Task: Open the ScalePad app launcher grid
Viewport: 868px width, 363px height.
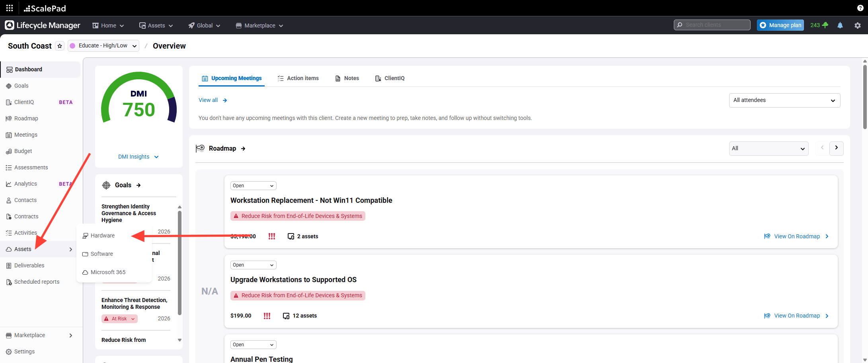Action: (x=10, y=8)
